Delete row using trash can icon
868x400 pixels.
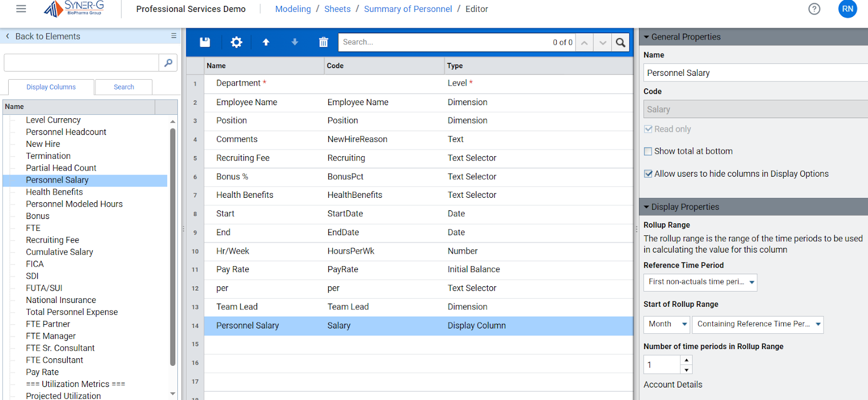(x=323, y=42)
